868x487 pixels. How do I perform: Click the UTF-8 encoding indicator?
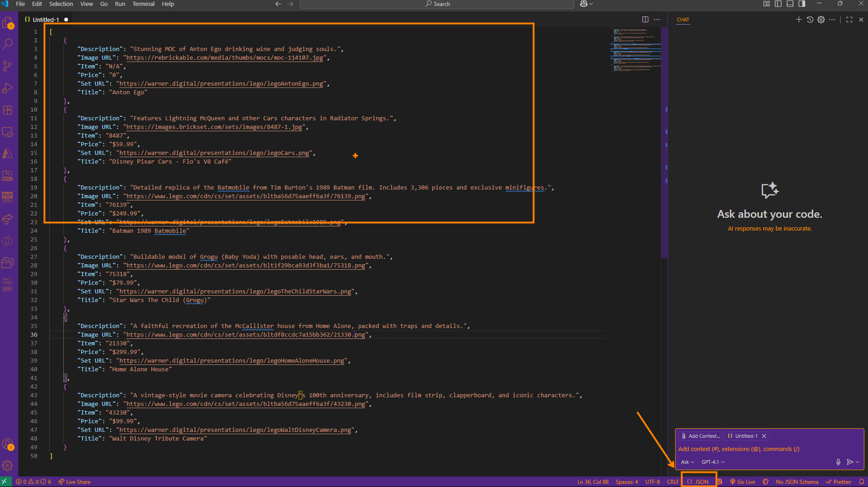coord(652,482)
